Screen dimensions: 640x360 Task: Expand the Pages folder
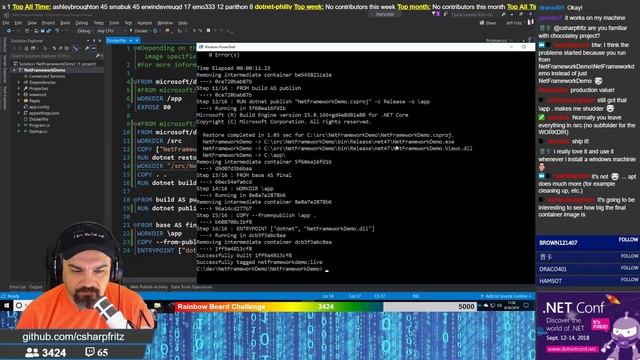coord(19,101)
